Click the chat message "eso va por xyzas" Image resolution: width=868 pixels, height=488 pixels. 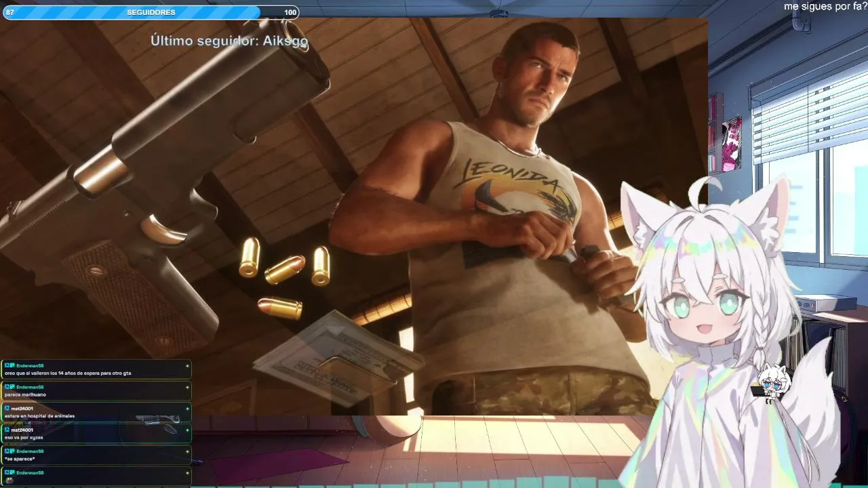tap(24, 438)
